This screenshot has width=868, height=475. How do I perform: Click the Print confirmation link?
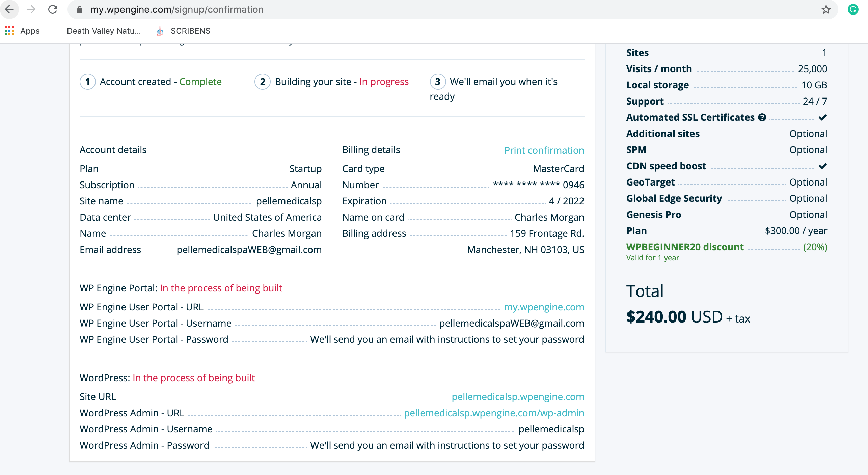(x=544, y=150)
